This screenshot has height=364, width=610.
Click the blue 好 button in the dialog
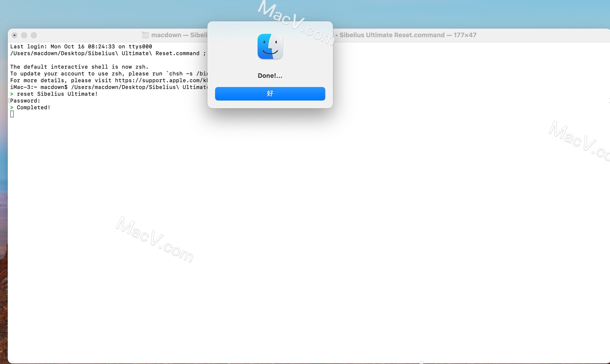pyautogui.click(x=270, y=94)
